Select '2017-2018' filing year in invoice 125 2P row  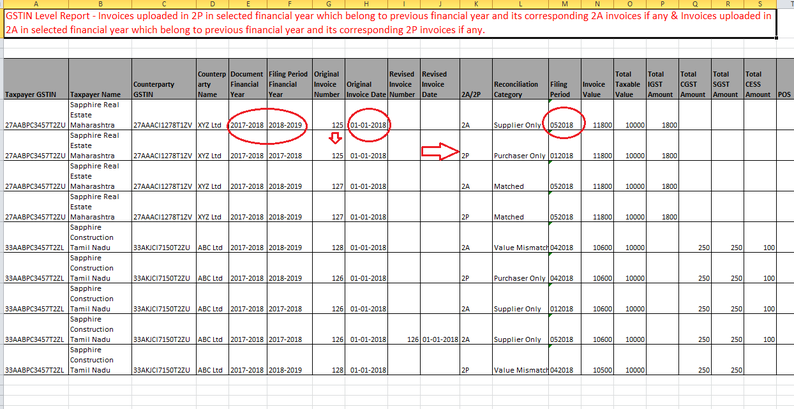tap(289, 145)
